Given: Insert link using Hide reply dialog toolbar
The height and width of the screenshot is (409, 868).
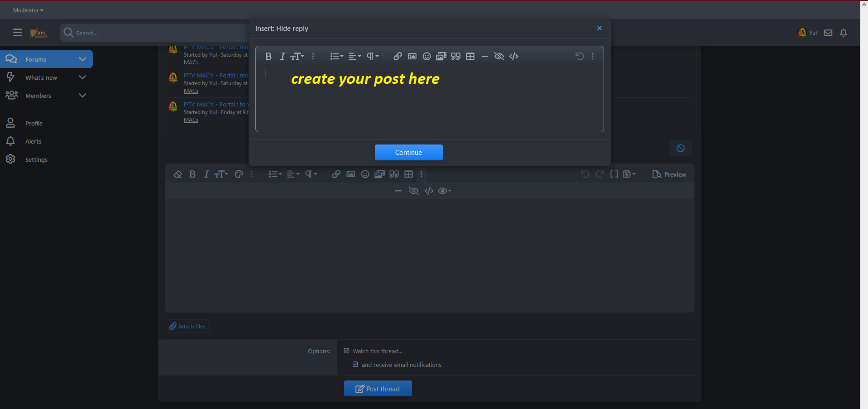Looking at the screenshot, I should click(x=398, y=56).
